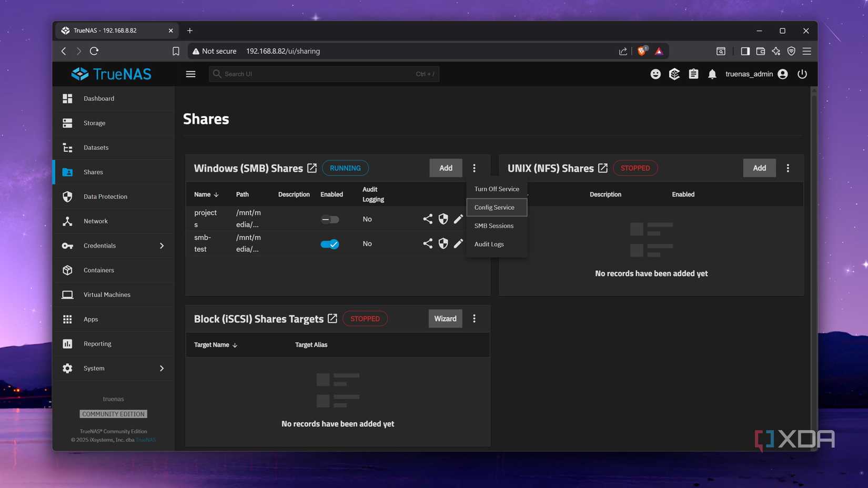Open the UNIX (NFS) Shares three-dot menu
The width and height of the screenshot is (868, 488).
point(788,168)
